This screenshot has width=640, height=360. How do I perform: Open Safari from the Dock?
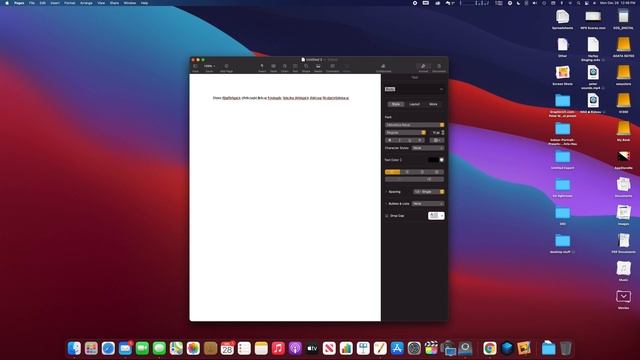[108, 348]
